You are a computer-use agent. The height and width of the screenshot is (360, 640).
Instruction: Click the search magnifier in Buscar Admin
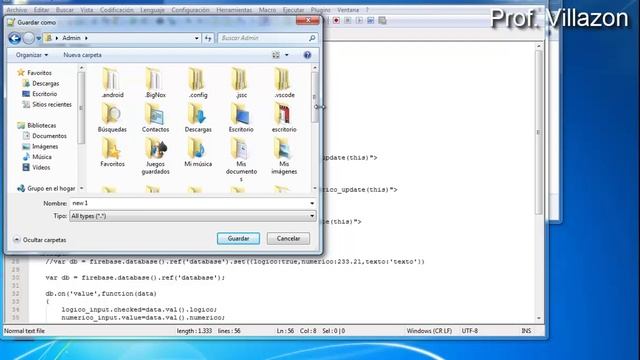point(312,38)
